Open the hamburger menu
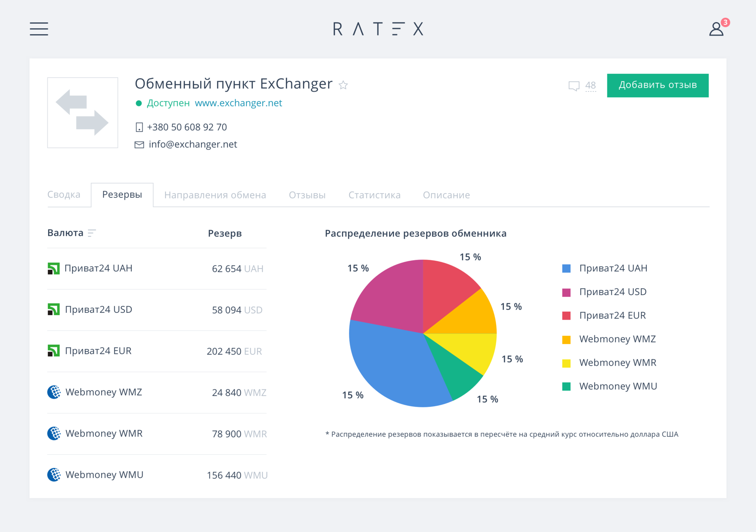756x532 pixels. coord(39,29)
